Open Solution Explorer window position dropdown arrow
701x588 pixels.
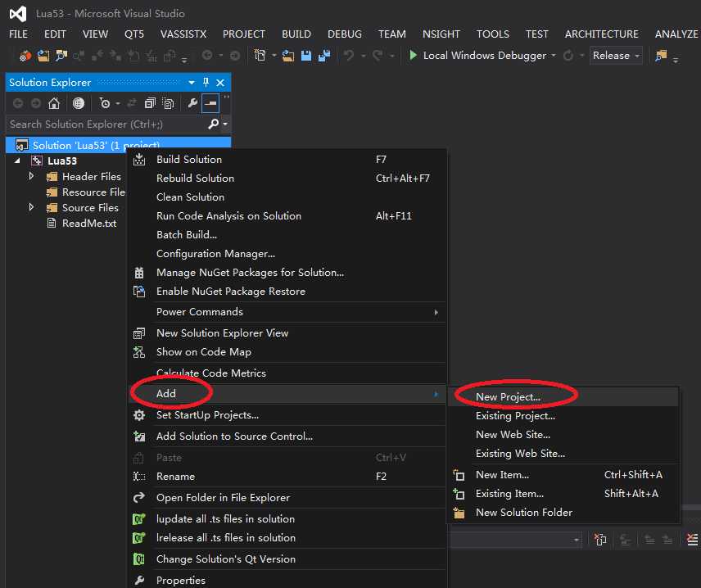pyautogui.click(x=192, y=83)
